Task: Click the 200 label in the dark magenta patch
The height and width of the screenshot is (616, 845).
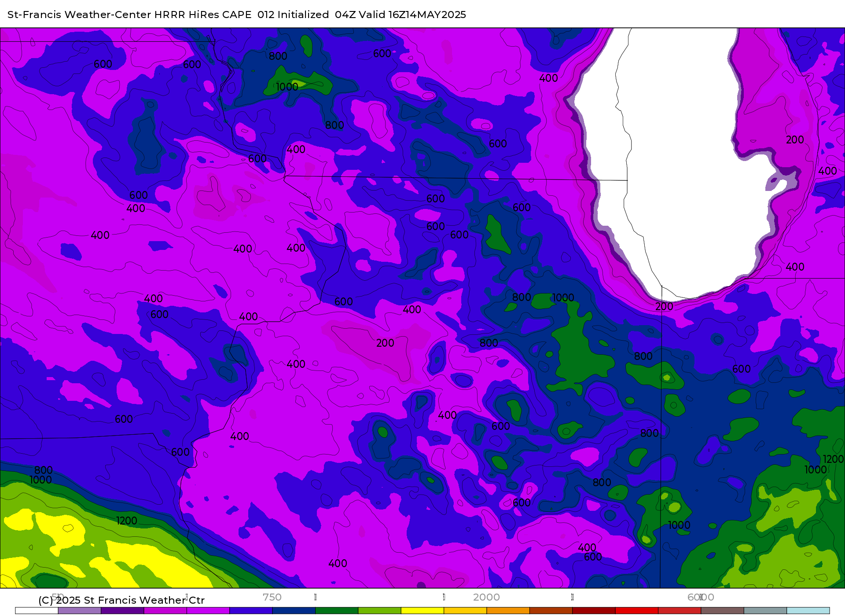Action: coord(385,343)
